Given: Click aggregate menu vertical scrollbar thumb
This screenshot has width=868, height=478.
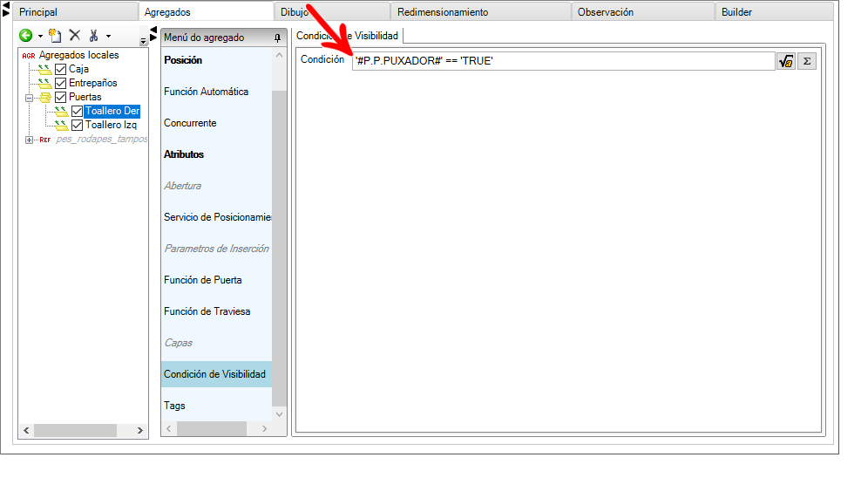Looking at the screenshot, I should pos(280,248).
